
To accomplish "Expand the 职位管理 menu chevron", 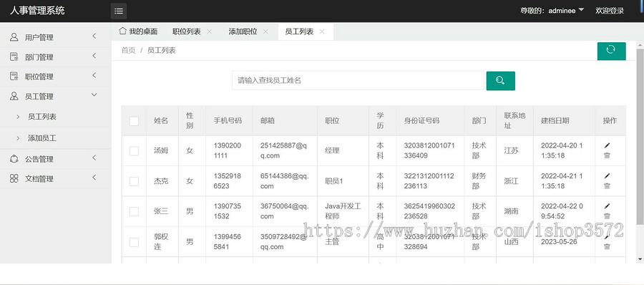I will tap(94, 75).
